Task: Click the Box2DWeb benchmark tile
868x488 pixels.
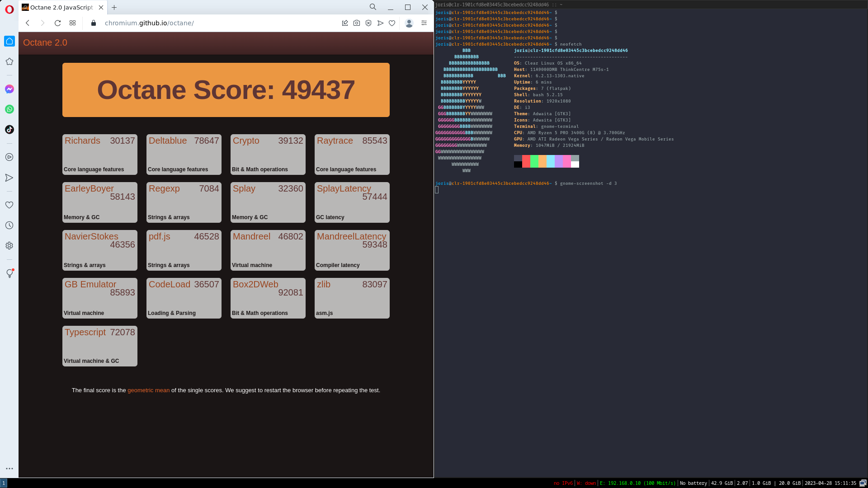Action: [268, 298]
